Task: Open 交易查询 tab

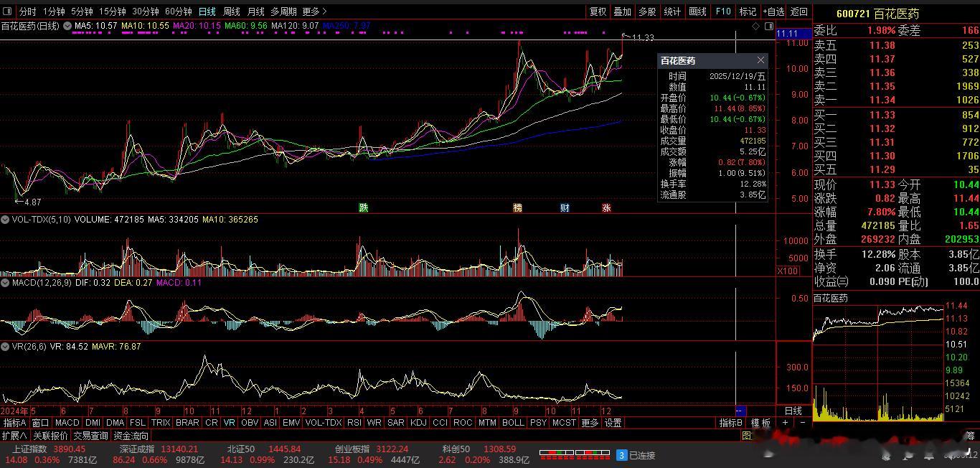Action: (x=90, y=436)
